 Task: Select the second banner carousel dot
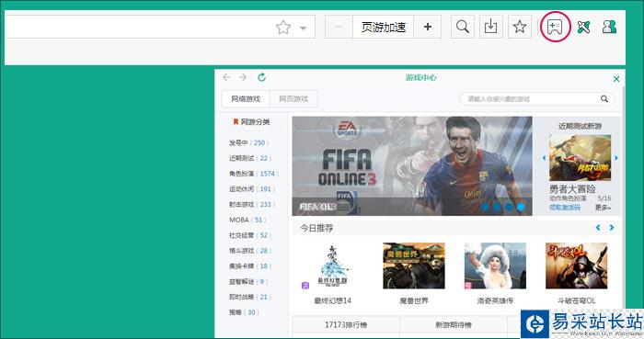(x=497, y=207)
